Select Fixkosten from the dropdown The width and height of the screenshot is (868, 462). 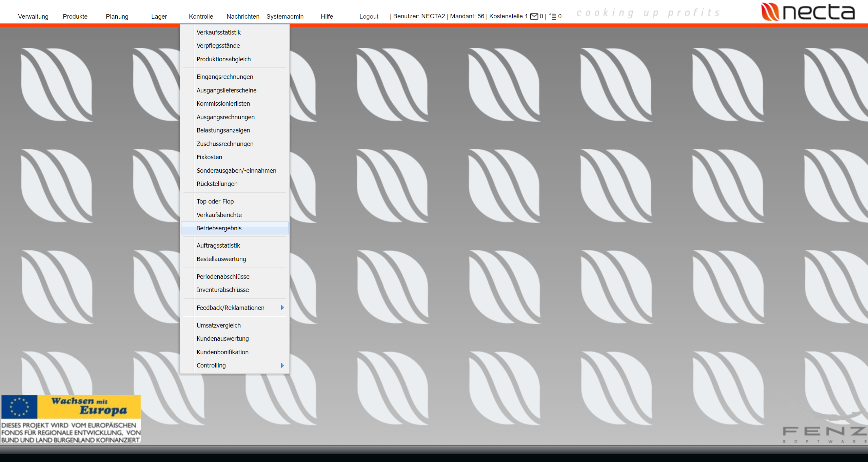[x=209, y=157]
